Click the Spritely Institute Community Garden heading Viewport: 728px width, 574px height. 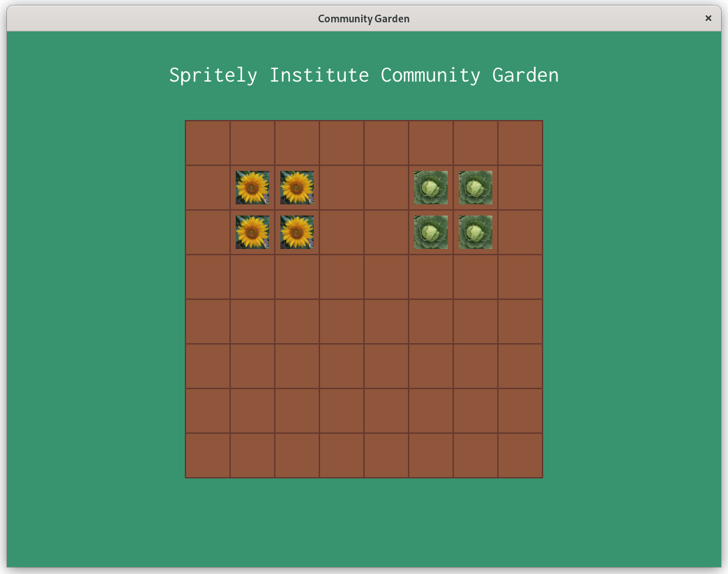(363, 75)
